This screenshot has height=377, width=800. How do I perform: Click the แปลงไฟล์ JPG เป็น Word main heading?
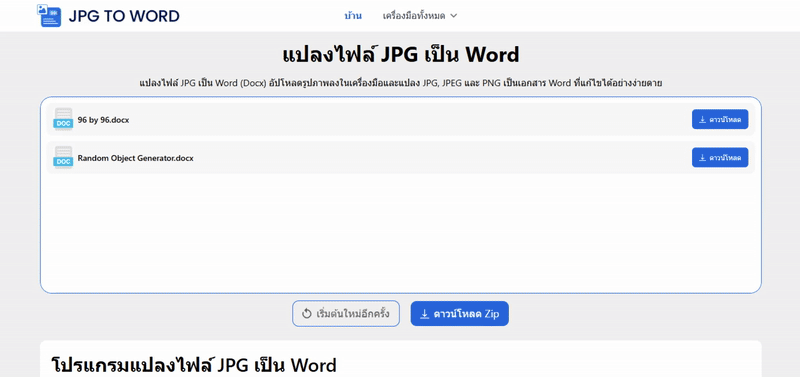pyautogui.click(x=401, y=55)
